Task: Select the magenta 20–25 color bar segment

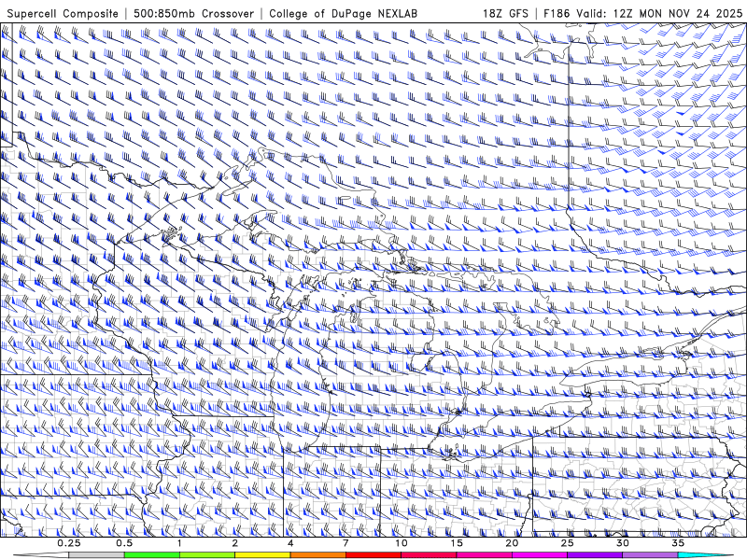Action: (x=540, y=555)
